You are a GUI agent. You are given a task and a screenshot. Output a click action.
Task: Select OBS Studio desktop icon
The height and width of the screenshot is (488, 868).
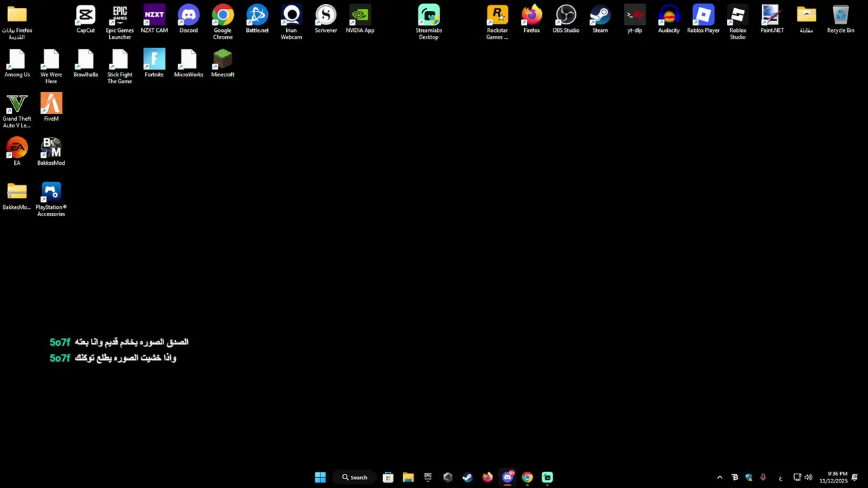pos(566,20)
